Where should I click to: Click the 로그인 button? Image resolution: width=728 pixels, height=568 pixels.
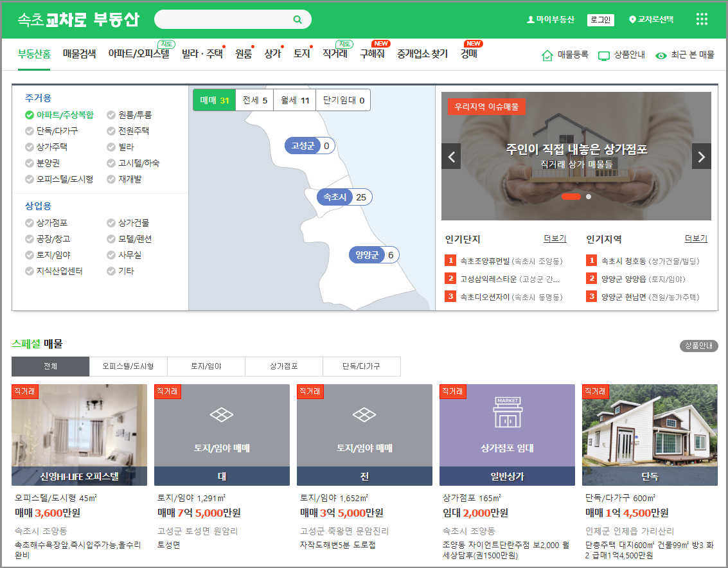tap(599, 19)
